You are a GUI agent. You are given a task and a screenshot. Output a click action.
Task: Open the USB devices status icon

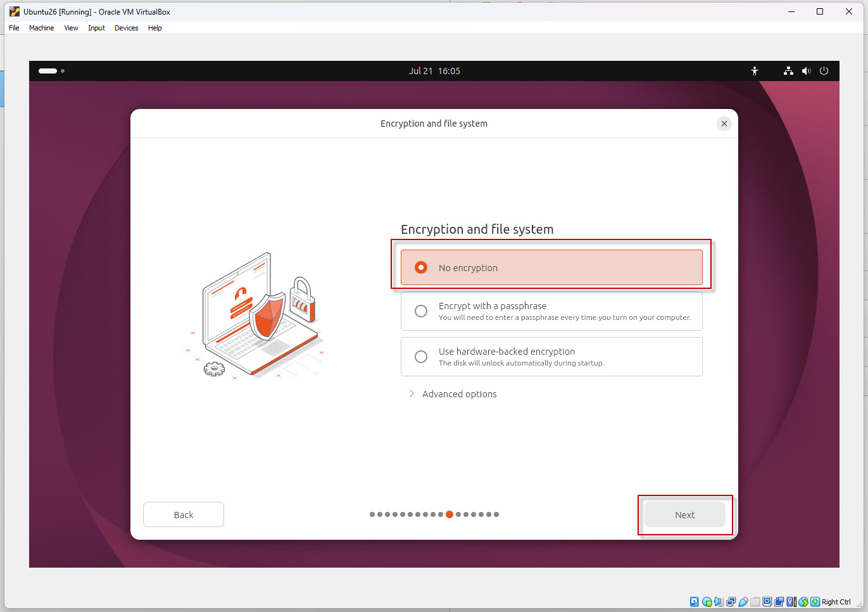coord(743,602)
